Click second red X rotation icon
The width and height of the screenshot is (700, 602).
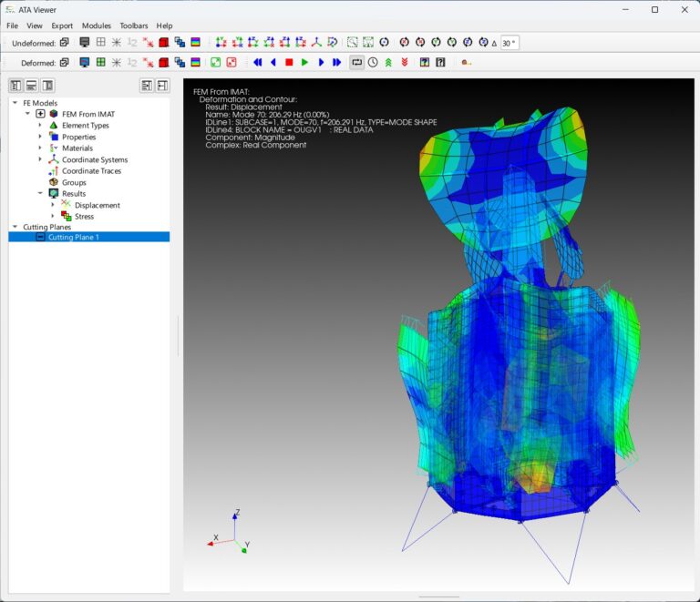420,43
